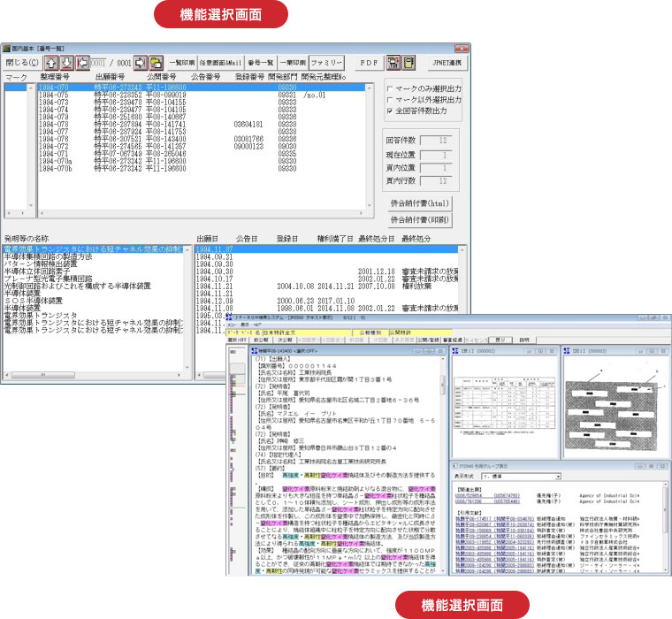The height and width of the screenshot is (619, 672).
Task: Click the 閉じる(C) button
Action: tap(22, 63)
